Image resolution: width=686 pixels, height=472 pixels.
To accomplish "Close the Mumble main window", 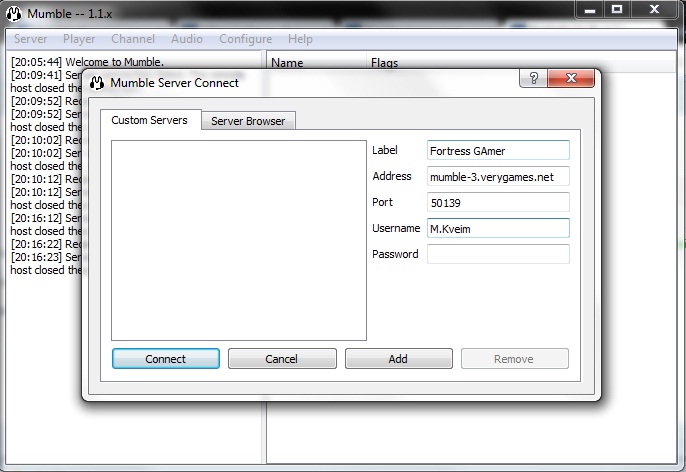I will [x=654, y=10].
